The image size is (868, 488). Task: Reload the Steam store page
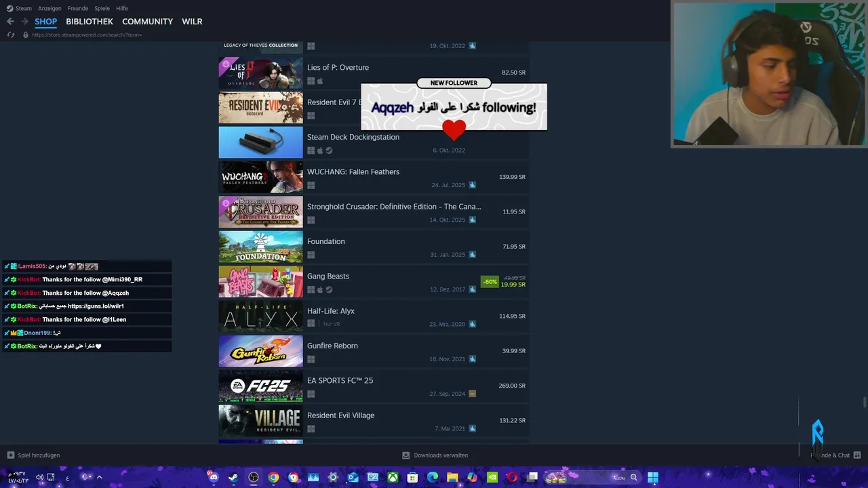click(x=10, y=35)
